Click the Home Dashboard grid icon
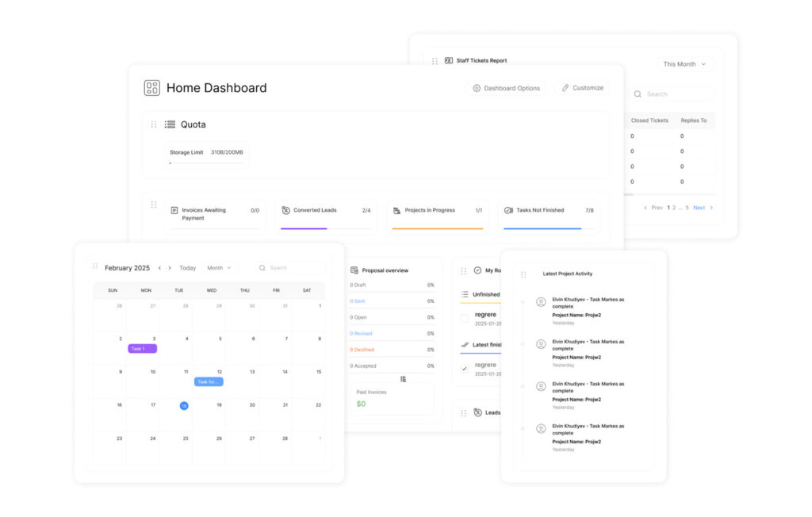The height and width of the screenshot is (517, 812). pyautogui.click(x=151, y=88)
